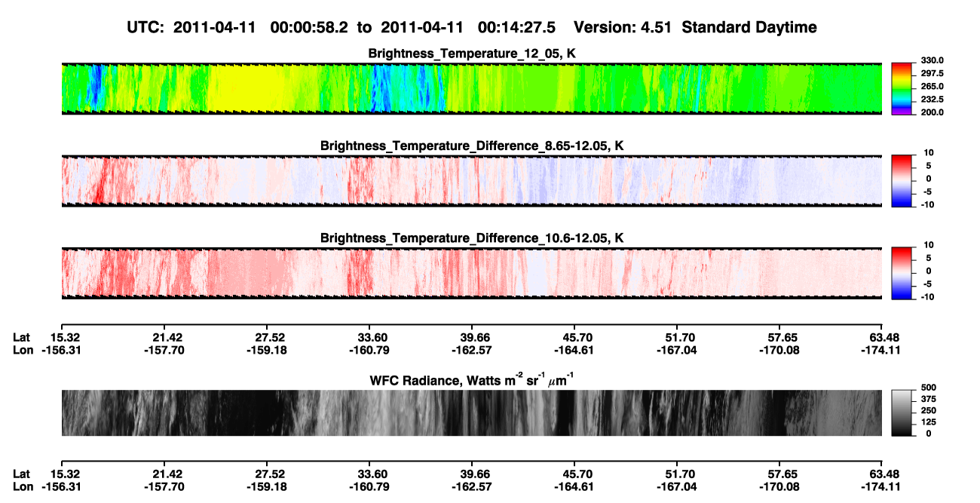The height and width of the screenshot is (503, 980).
Task: Click the 265.0 colorbar label
Action: [x=932, y=86]
